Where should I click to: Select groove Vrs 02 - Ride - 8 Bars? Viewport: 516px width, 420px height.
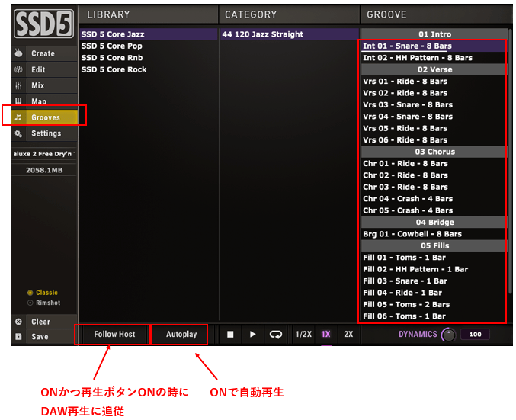click(434, 93)
